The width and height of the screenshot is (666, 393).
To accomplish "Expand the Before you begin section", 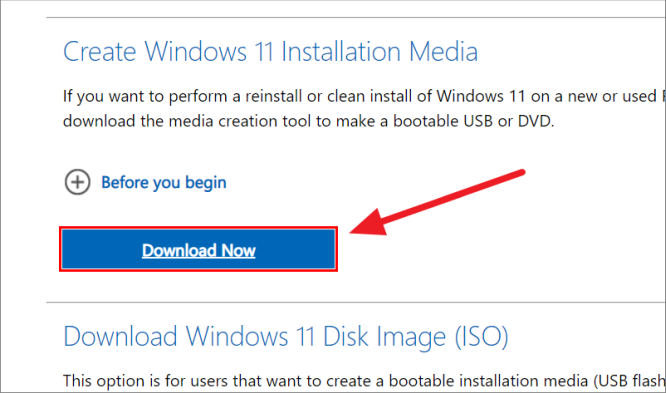I will (164, 183).
